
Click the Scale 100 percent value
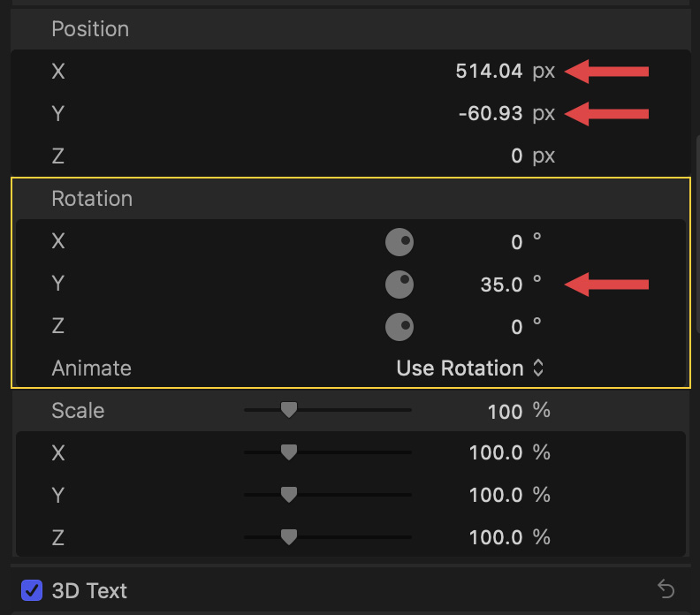tap(505, 411)
